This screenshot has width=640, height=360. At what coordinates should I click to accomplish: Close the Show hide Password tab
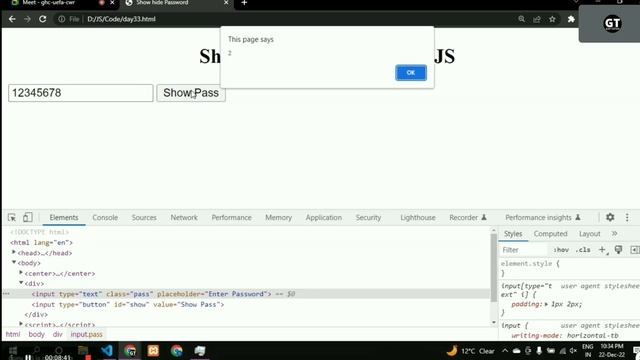coord(226,3)
